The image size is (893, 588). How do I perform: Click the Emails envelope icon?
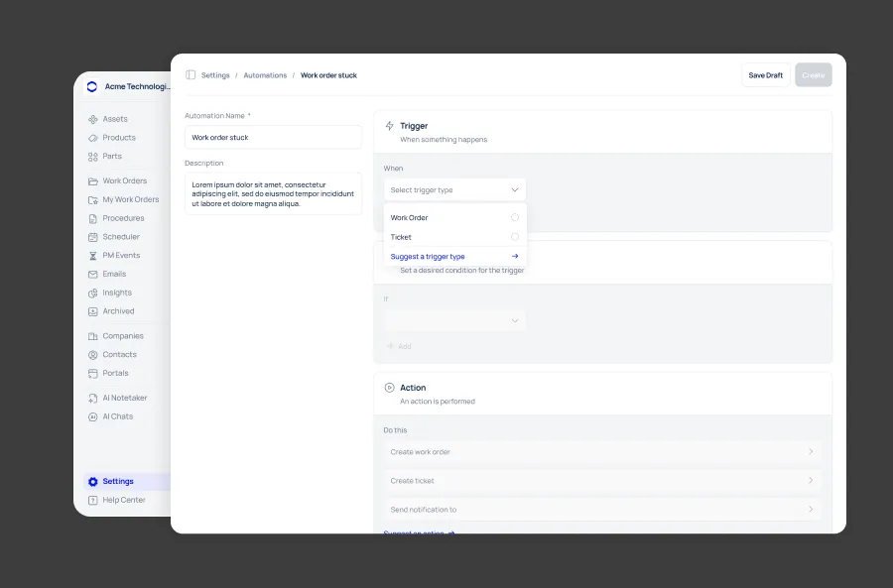[93, 275]
